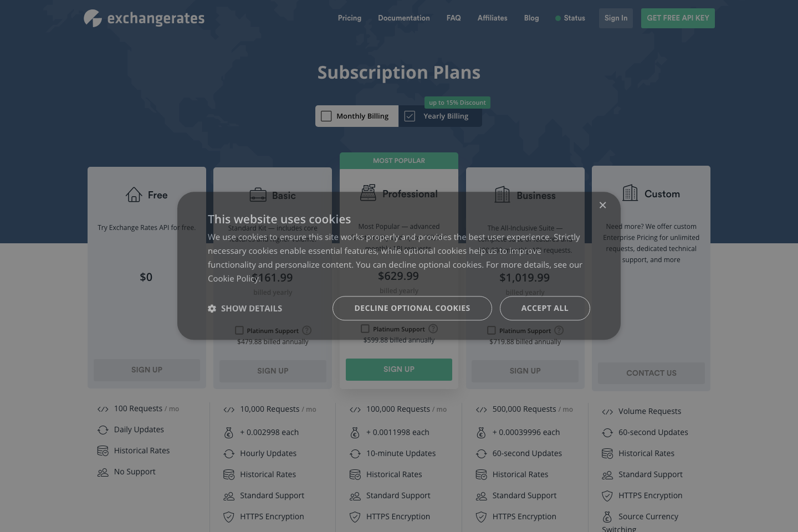Open the Documentation page from the navbar
The width and height of the screenshot is (798, 532).
[403, 18]
